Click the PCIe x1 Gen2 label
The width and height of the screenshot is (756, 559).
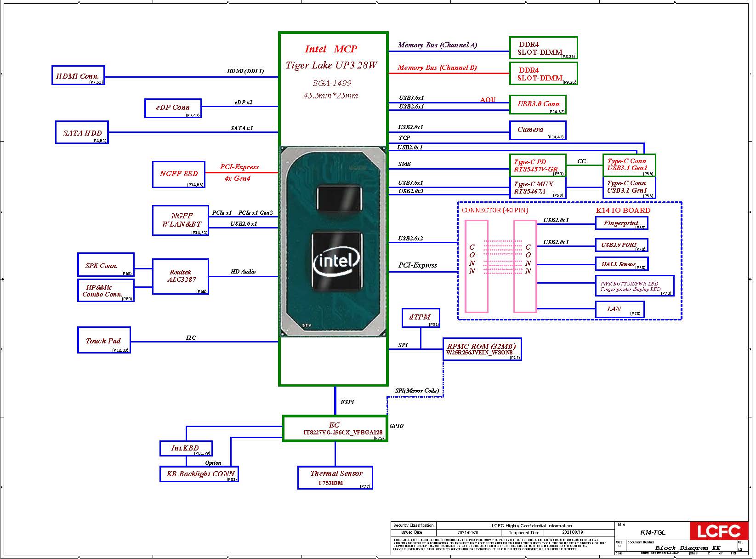point(256,213)
